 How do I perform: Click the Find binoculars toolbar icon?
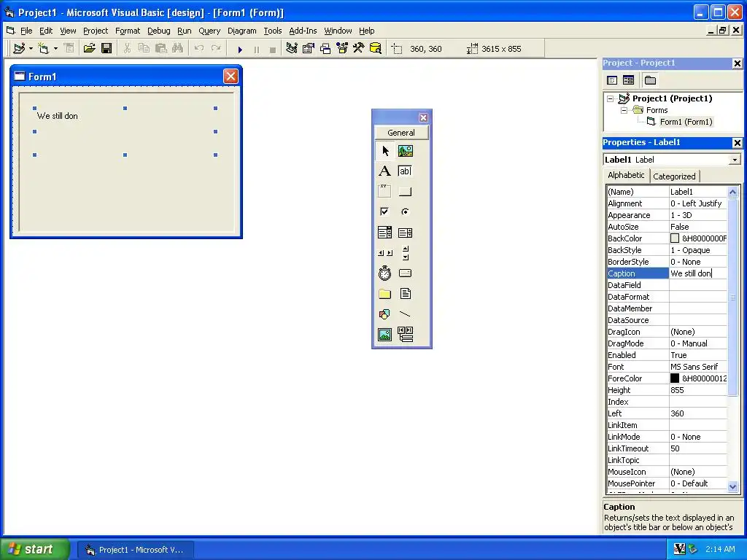178,49
